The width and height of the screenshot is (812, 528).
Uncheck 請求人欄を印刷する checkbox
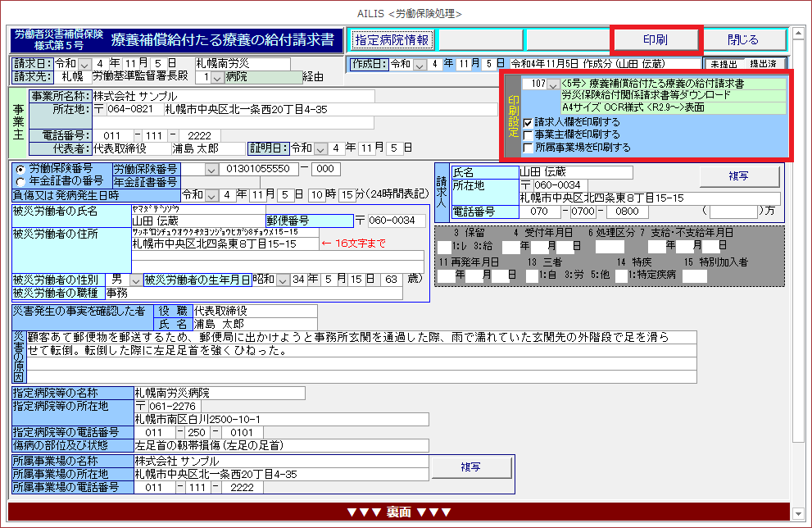528,122
